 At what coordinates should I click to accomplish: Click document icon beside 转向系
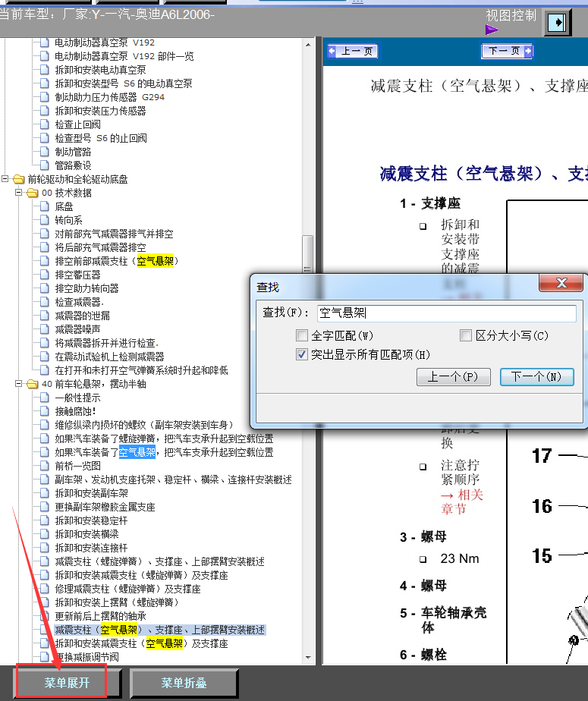pos(44,220)
